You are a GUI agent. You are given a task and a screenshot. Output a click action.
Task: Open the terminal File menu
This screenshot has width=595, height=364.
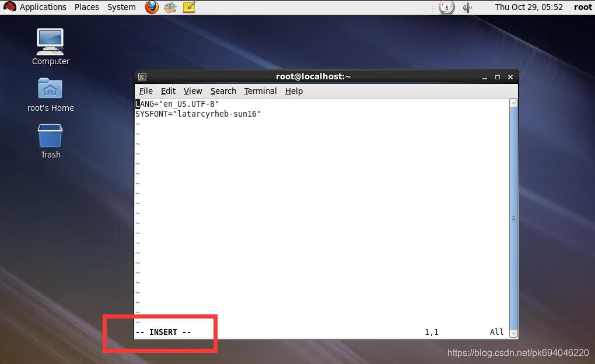pyautogui.click(x=146, y=91)
